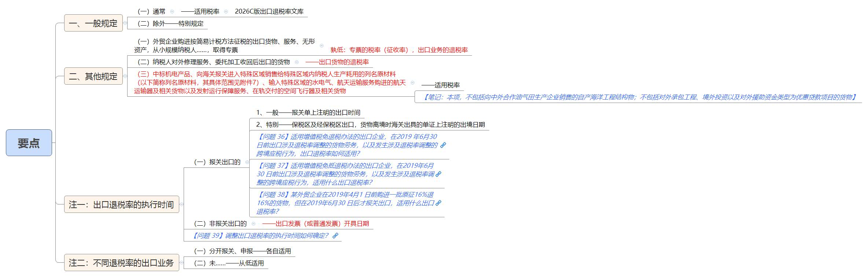Select the (二)未……——从低适用 node

pyautogui.click(x=227, y=263)
